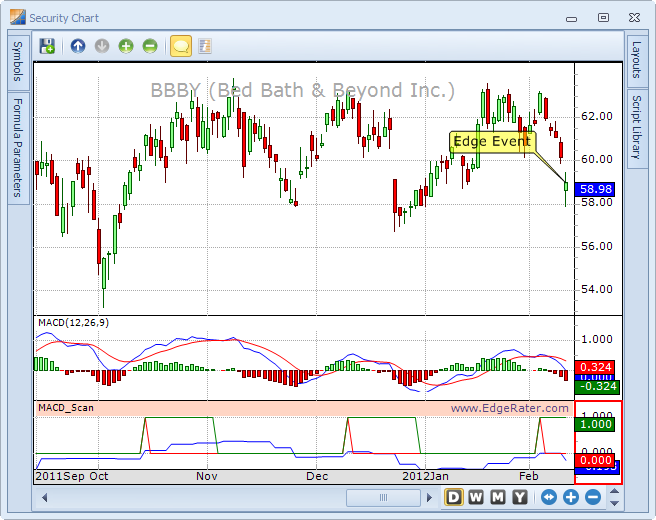Click the small down triangle at bottom right
The height and width of the screenshot is (520, 656).
pos(615,503)
